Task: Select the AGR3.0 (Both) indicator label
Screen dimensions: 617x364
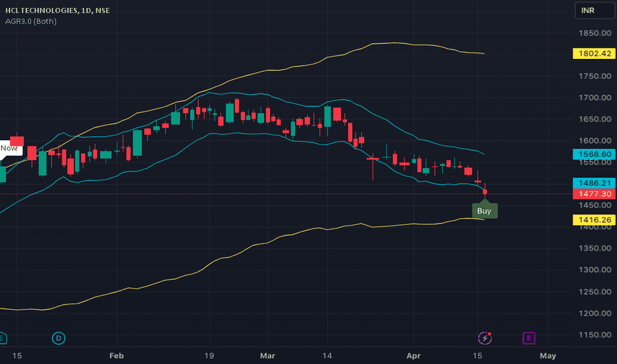Action: click(30, 21)
